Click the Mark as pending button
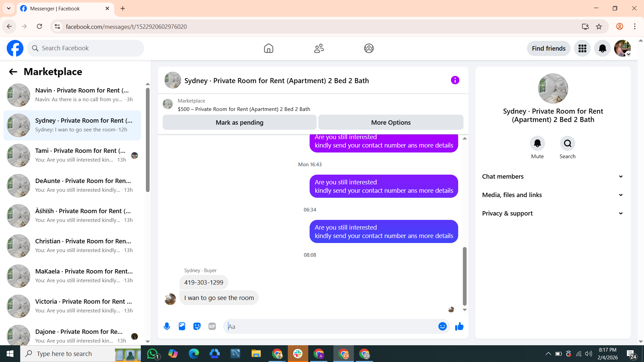644x362 pixels. (239, 122)
